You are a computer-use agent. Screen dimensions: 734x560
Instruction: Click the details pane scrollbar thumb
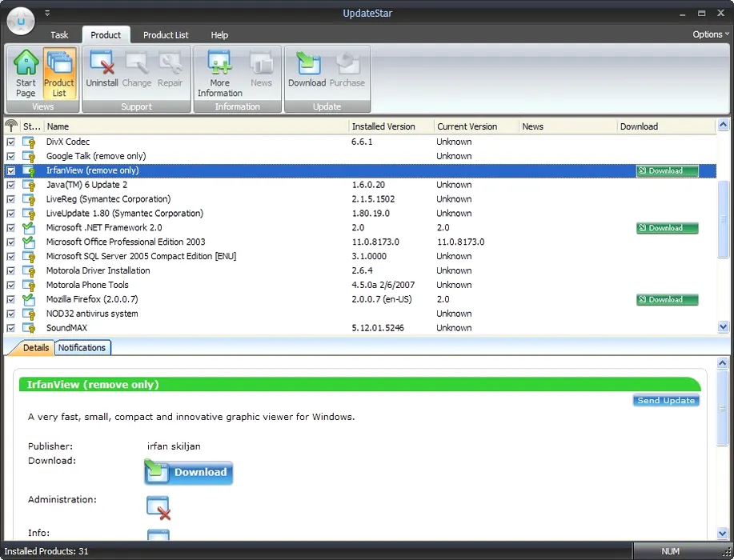click(x=722, y=408)
